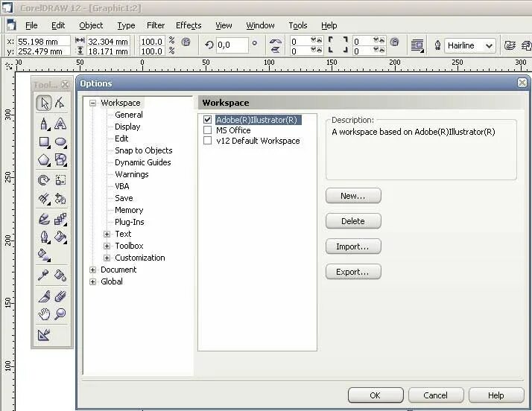Open the Effects menu

189,25
